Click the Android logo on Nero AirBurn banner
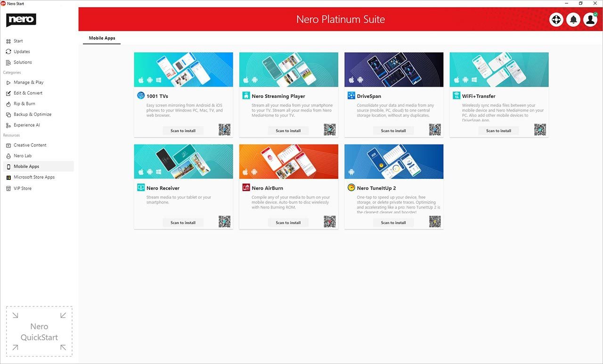The height and width of the screenshot is (364, 603). (255, 172)
